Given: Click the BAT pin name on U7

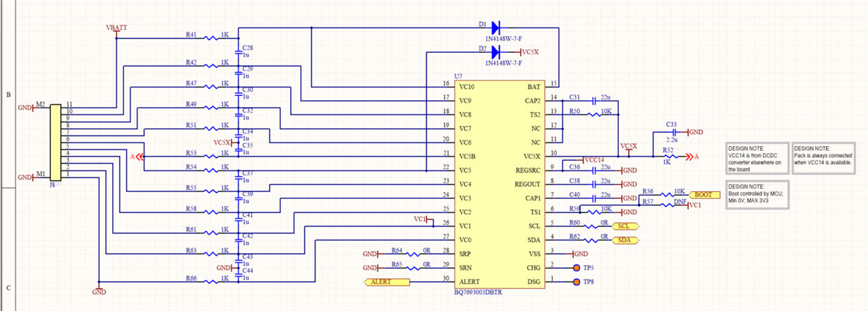Looking at the screenshot, I should tap(534, 87).
